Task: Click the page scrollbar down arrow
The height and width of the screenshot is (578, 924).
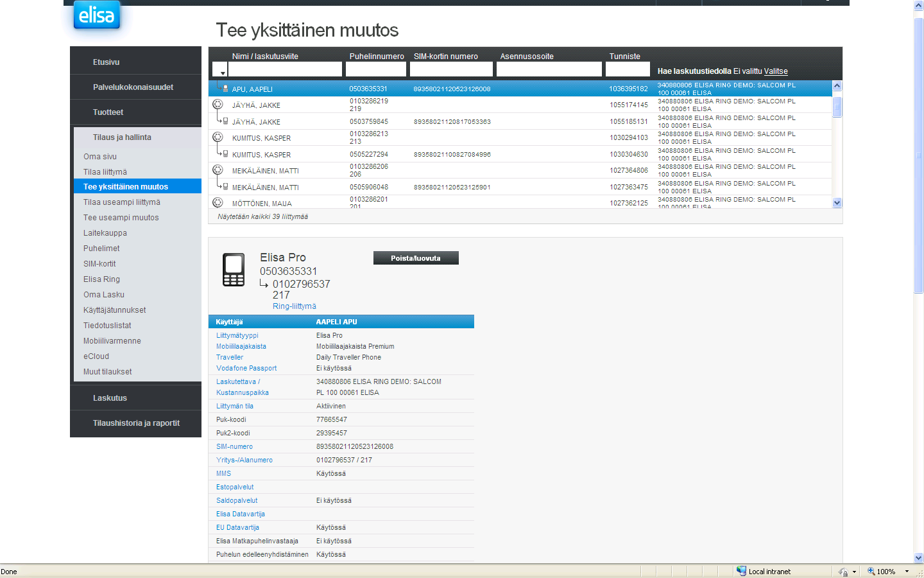Action: (x=918, y=558)
